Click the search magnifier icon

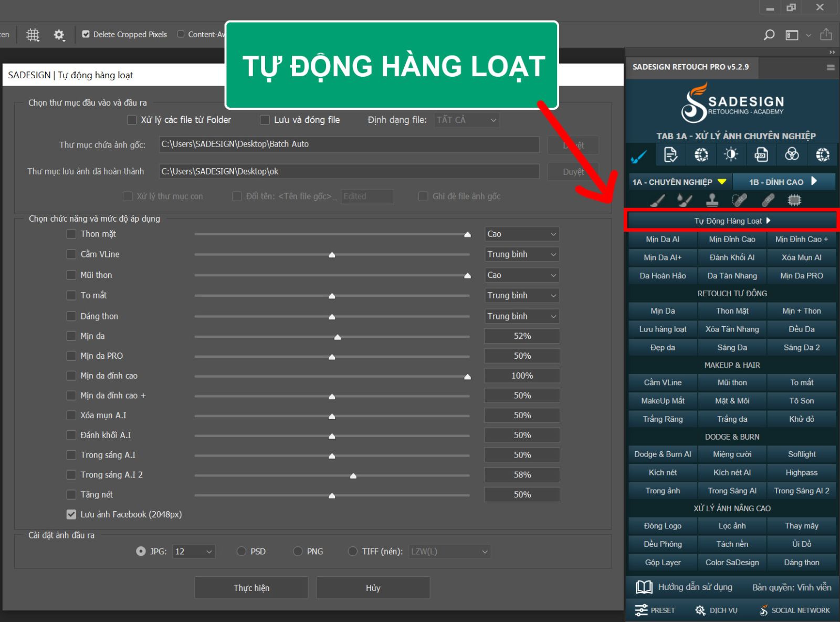tap(769, 35)
